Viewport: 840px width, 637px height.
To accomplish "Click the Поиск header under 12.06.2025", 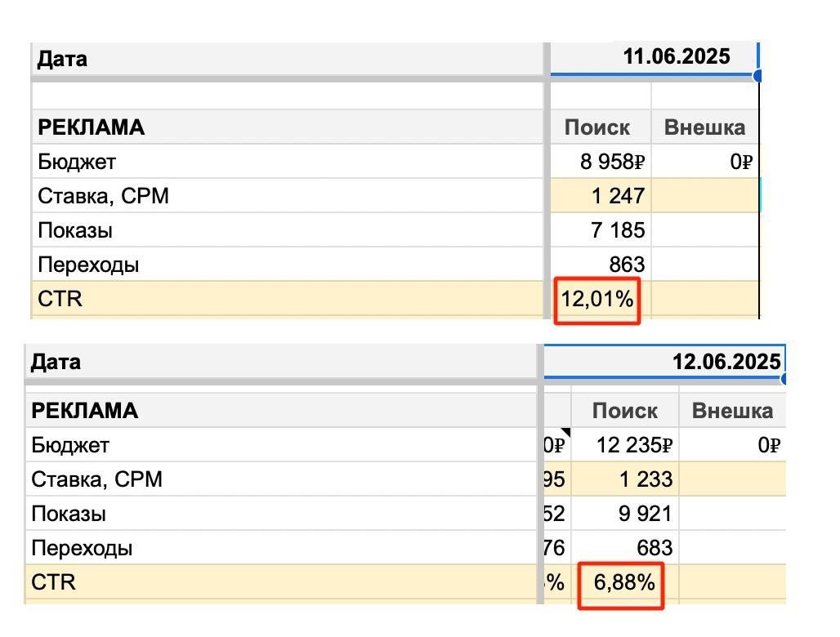I will coord(625,411).
